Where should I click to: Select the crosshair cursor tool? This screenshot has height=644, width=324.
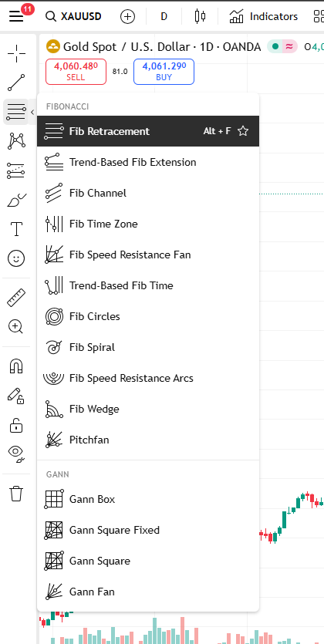tap(16, 53)
